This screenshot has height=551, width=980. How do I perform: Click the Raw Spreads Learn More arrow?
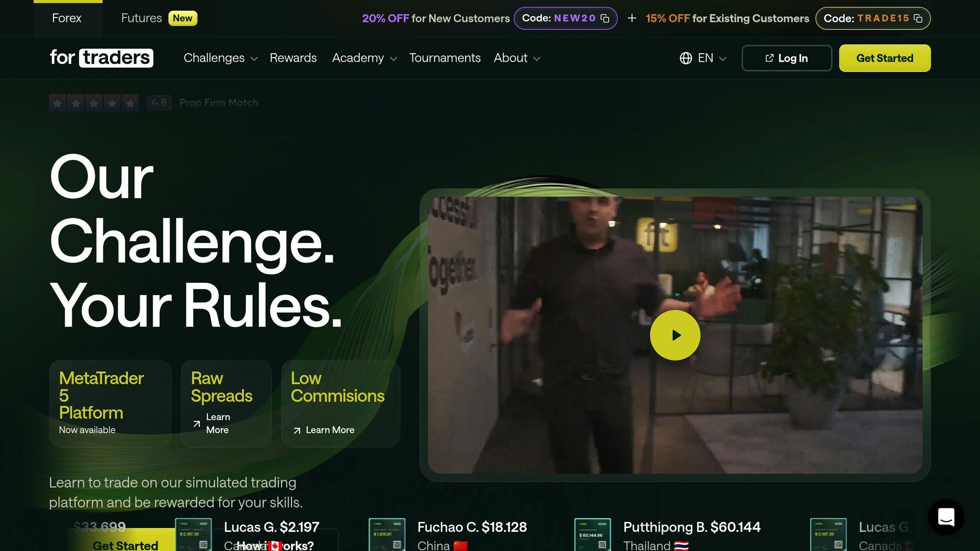point(196,424)
